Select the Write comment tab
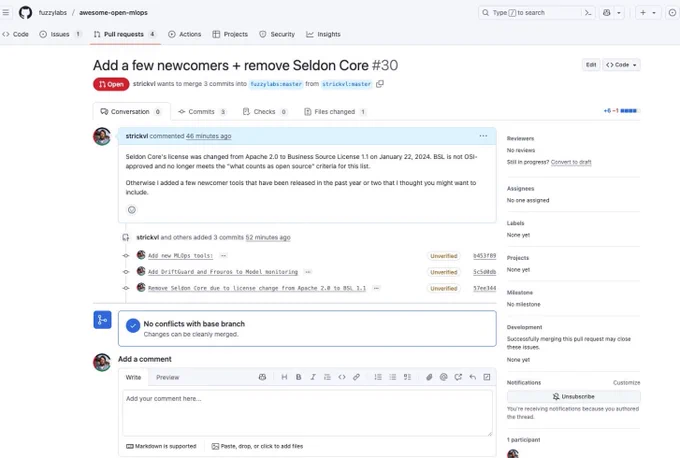The image size is (680, 458). point(133,377)
